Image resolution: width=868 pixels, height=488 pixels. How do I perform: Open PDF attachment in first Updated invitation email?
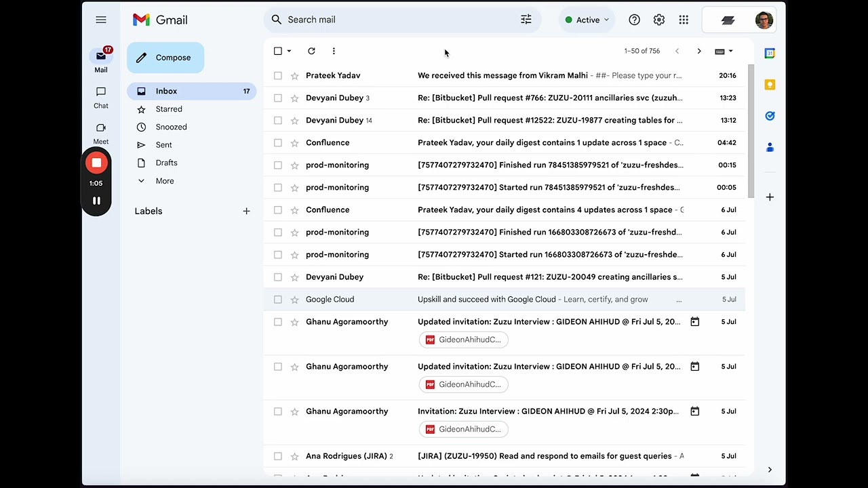point(464,340)
